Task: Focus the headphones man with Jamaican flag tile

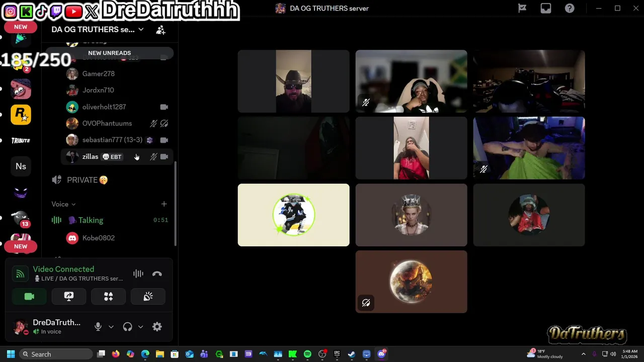Action: (x=411, y=81)
